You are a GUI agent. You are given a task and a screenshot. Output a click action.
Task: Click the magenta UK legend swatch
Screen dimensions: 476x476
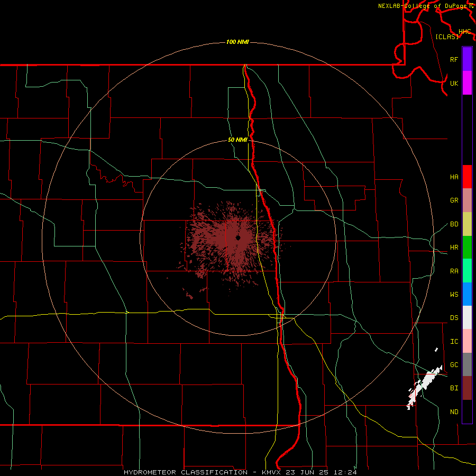pos(467,83)
